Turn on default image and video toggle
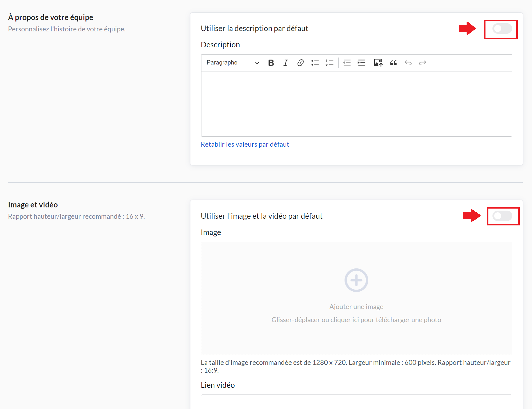This screenshot has height=409, width=532. coord(502,216)
